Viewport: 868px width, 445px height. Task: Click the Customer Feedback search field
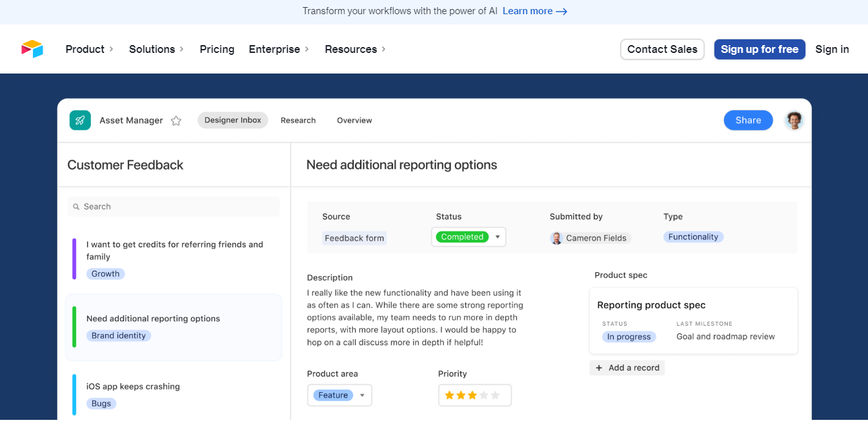pos(181,207)
